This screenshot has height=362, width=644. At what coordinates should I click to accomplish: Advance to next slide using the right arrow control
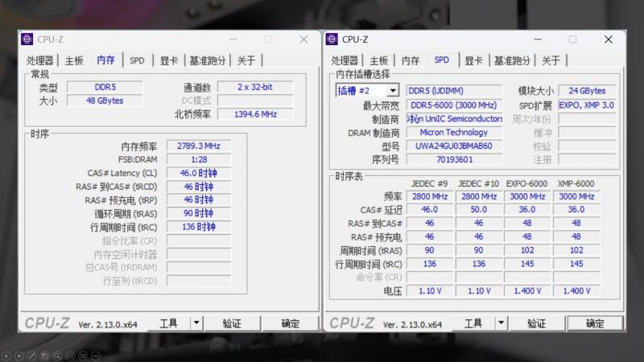coord(19,356)
